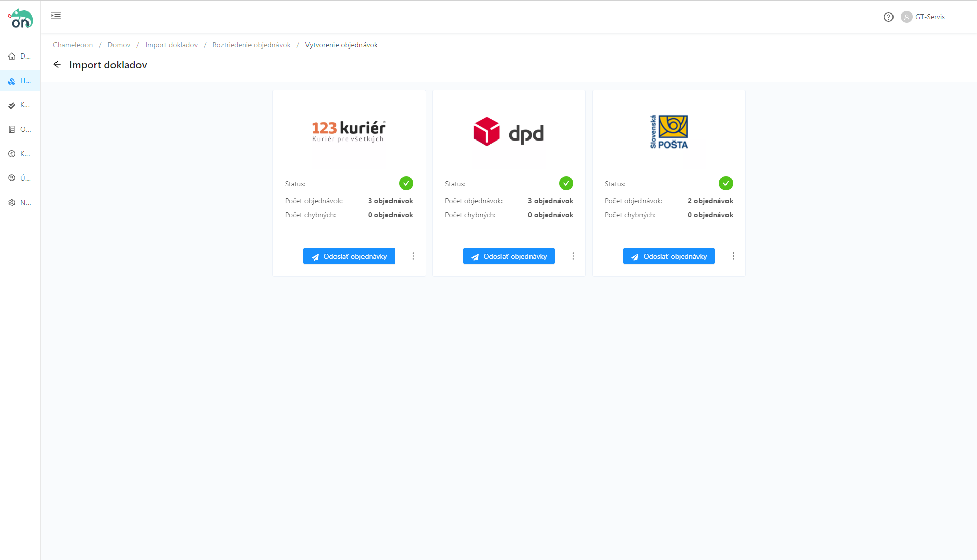Open more options menu on DPD card
This screenshot has height=560, width=977.
pos(573,256)
